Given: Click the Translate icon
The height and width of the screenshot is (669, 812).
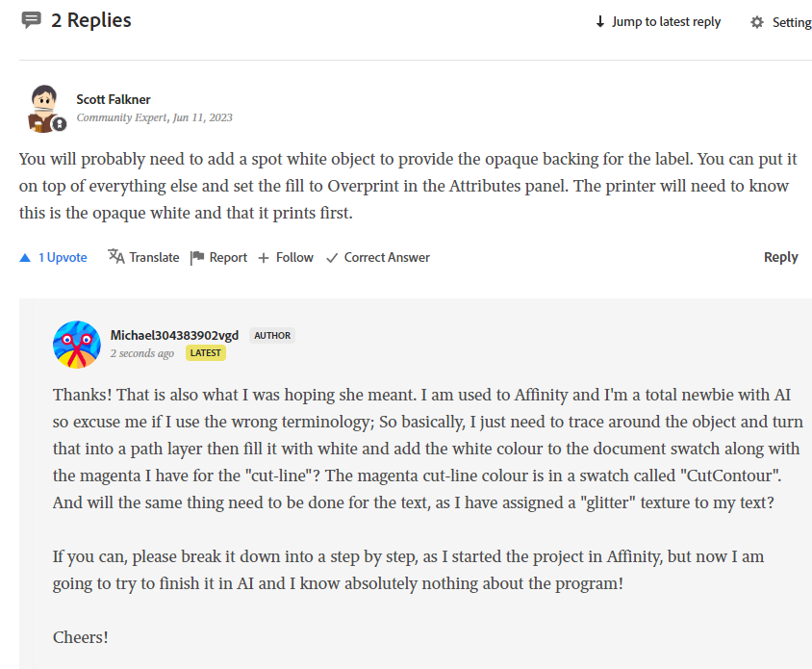Looking at the screenshot, I should [116, 257].
